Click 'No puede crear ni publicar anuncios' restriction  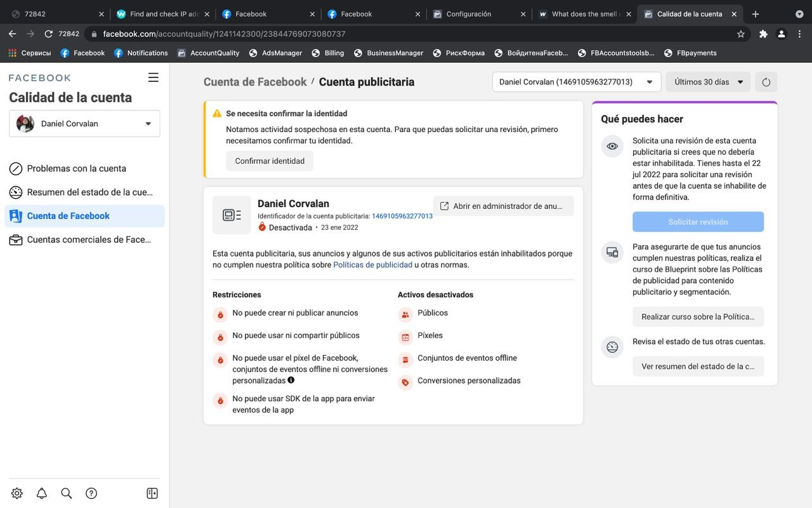[x=295, y=313]
